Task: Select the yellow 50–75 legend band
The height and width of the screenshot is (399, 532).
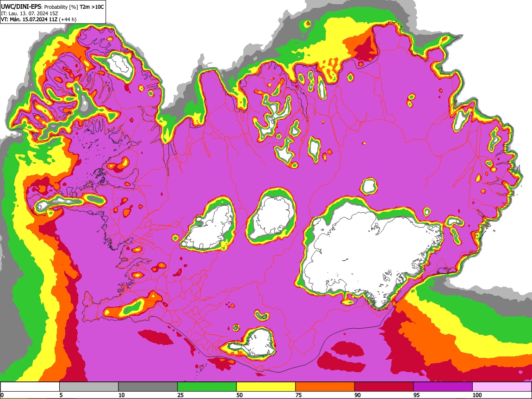Action: pos(266,387)
